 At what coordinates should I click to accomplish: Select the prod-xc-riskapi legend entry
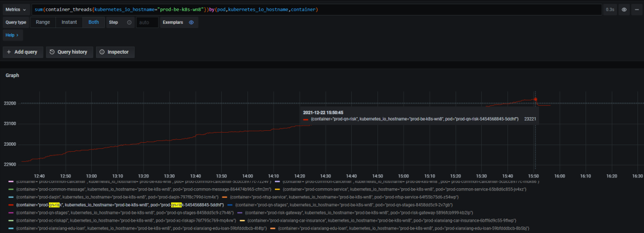tap(126, 220)
